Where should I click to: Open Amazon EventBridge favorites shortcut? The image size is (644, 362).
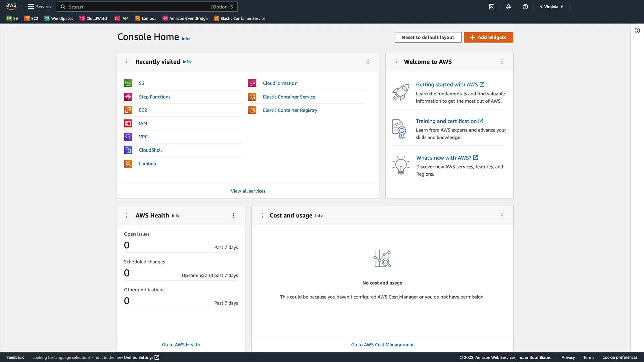185,18
